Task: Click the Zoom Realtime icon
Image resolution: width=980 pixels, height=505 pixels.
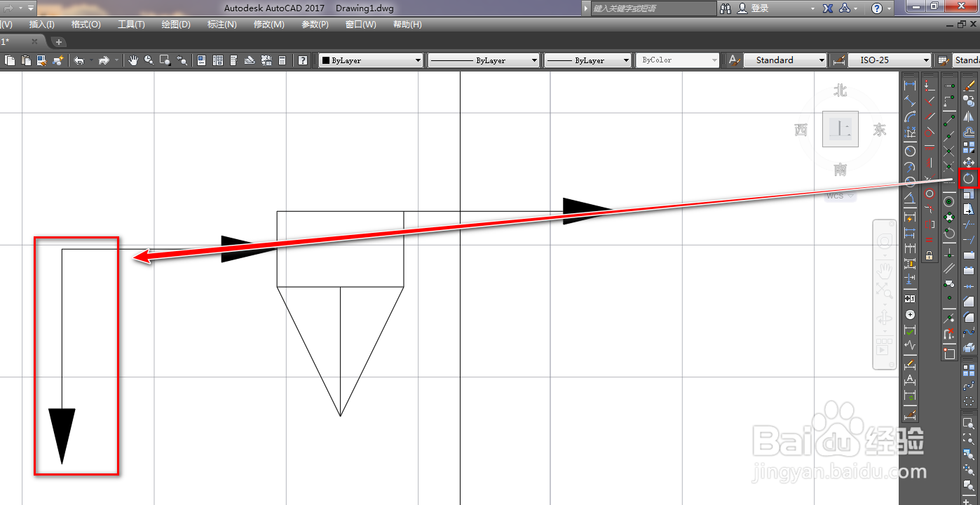Action: pos(149,60)
